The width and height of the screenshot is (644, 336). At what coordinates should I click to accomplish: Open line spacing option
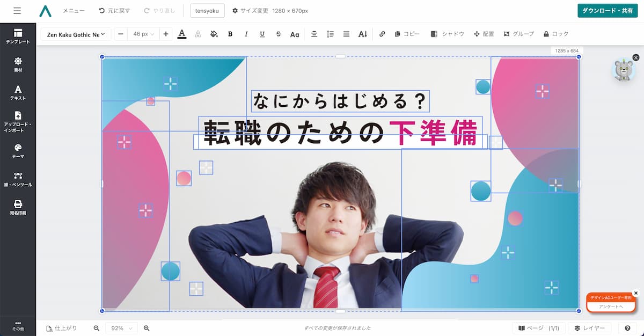pyautogui.click(x=331, y=34)
